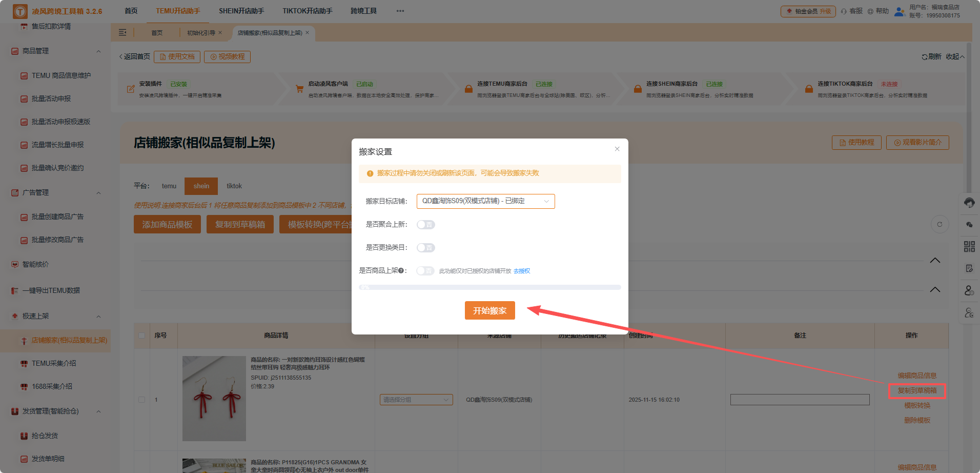The image size is (980, 473).
Task: Open the SHEIN开店助手 menu item
Action: click(x=241, y=10)
